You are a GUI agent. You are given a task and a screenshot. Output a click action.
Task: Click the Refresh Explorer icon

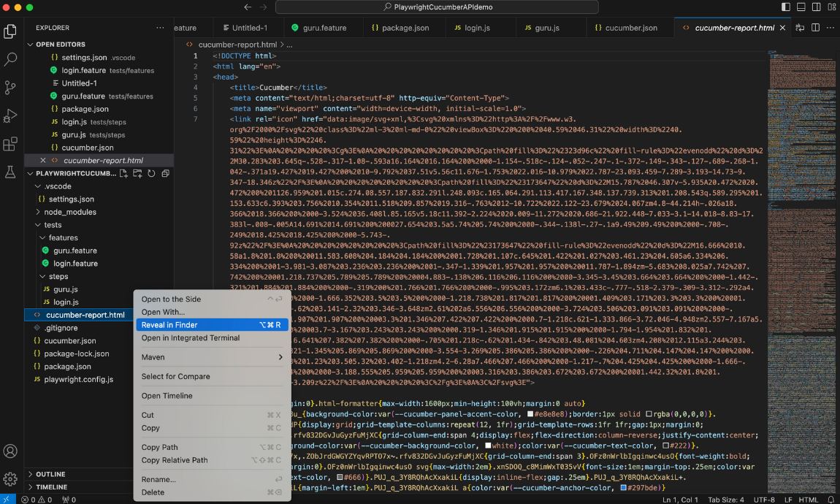coord(151,174)
